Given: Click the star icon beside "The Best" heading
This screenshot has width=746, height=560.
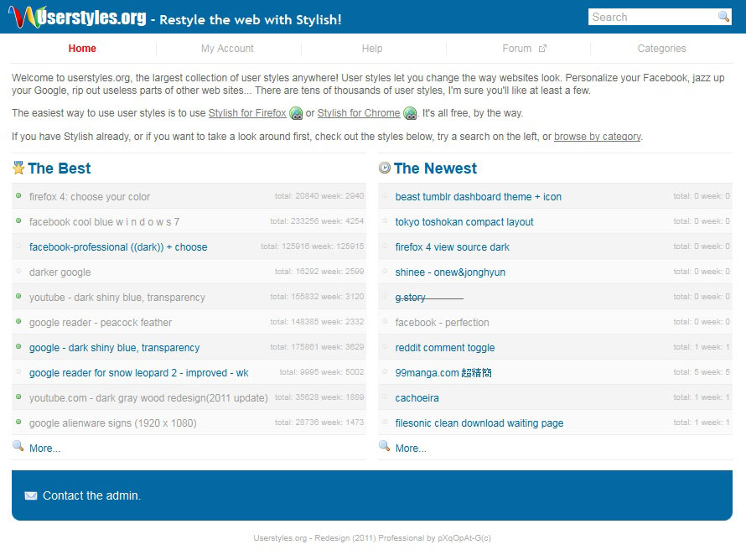Looking at the screenshot, I should coord(18,168).
